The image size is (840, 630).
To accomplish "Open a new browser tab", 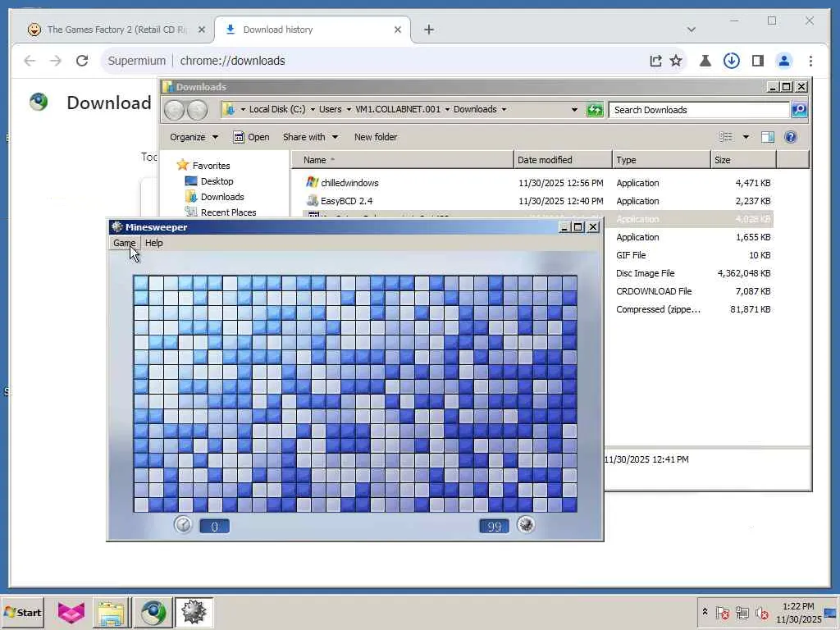I will (428, 30).
